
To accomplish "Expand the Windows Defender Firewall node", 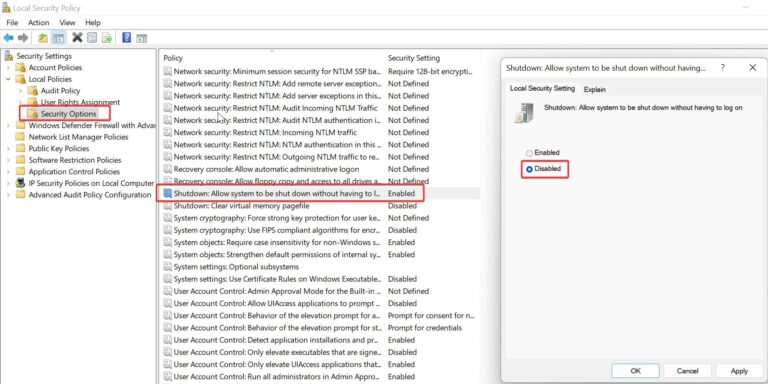I will click(x=8, y=125).
